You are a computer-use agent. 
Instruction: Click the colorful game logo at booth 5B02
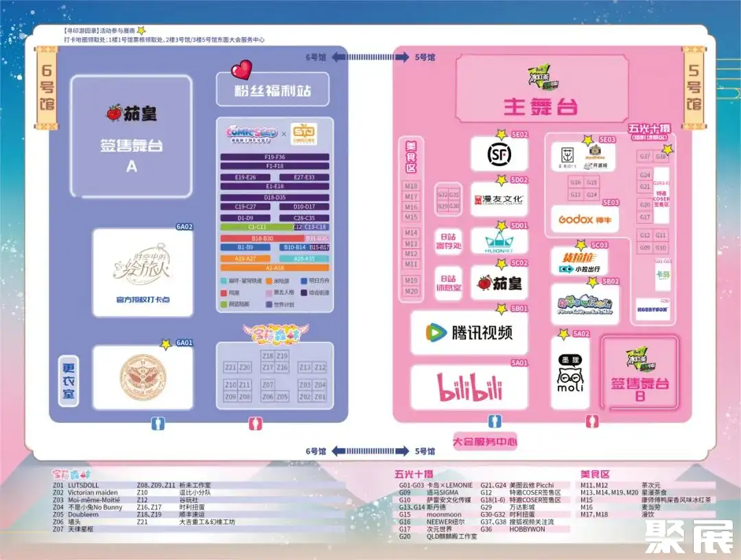(x=585, y=305)
